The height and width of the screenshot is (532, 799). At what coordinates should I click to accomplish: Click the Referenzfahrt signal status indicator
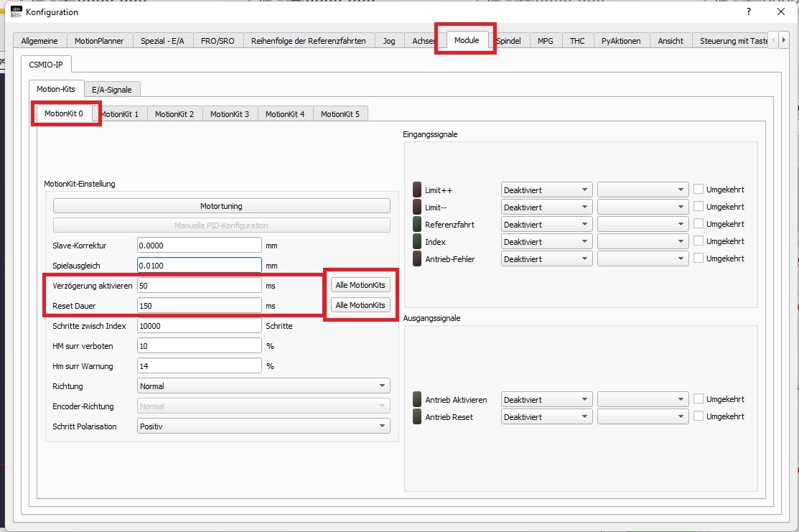(417, 225)
